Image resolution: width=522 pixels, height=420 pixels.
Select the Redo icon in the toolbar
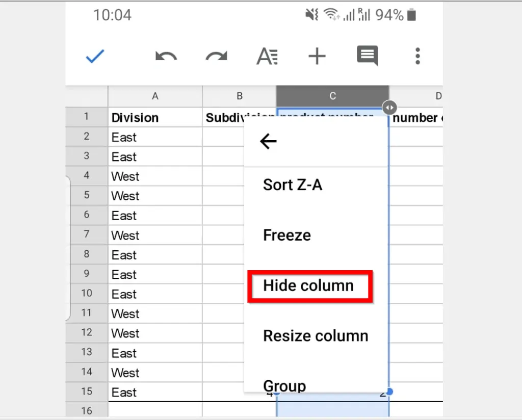216,57
